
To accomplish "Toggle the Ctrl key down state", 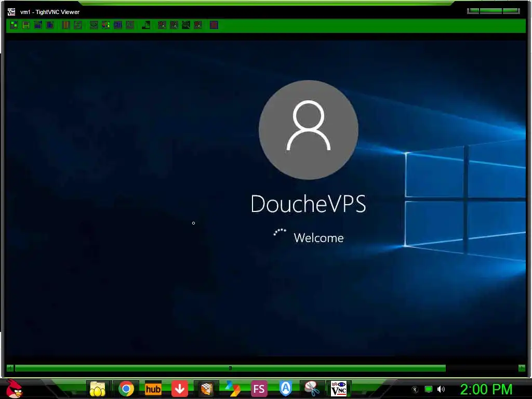I will [118, 25].
